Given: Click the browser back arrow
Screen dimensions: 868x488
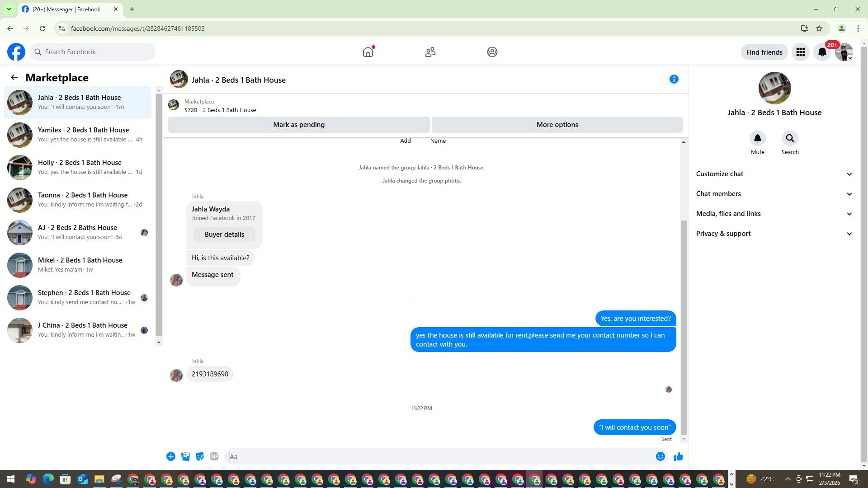Looking at the screenshot, I should [x=10, y=28].
